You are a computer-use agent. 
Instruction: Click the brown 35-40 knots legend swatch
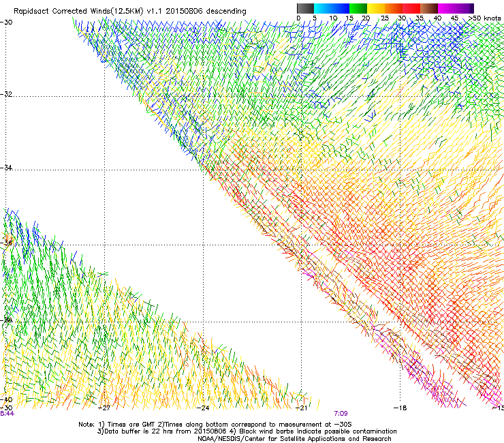click(429, 8)
